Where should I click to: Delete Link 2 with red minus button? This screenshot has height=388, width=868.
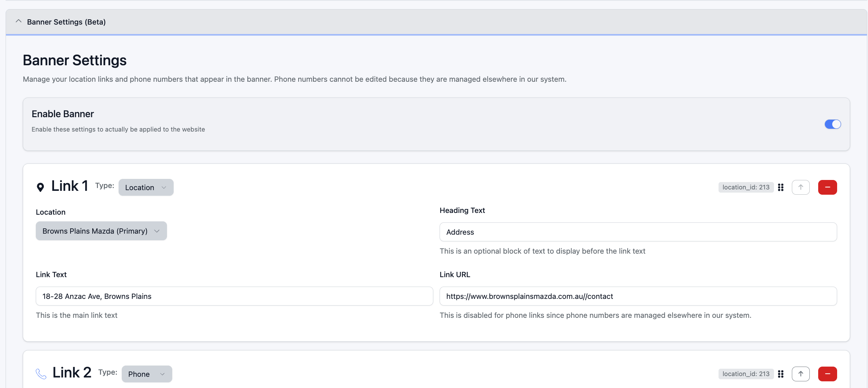[827, 374]
